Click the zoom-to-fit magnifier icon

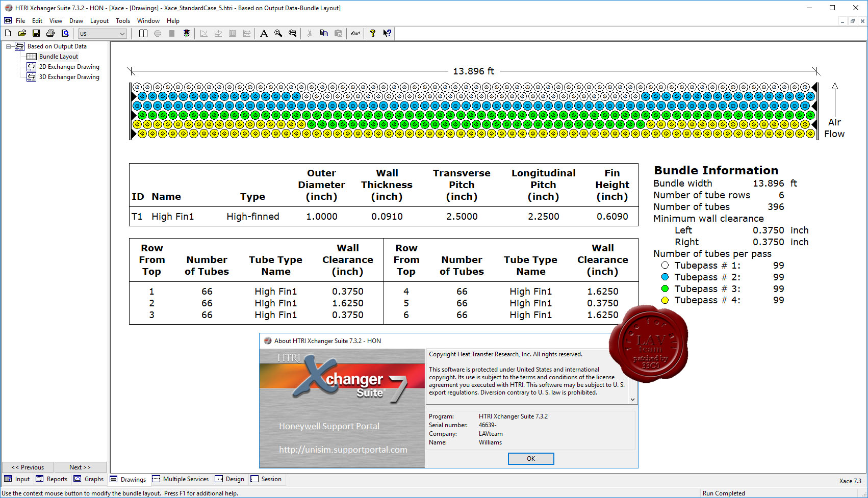292,33
